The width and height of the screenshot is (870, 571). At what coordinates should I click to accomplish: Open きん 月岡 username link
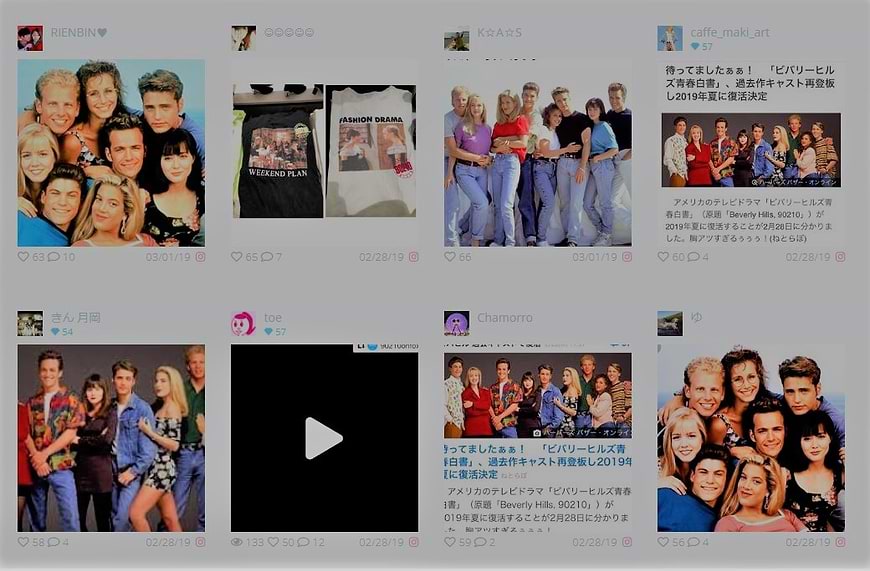coord(75,317)
